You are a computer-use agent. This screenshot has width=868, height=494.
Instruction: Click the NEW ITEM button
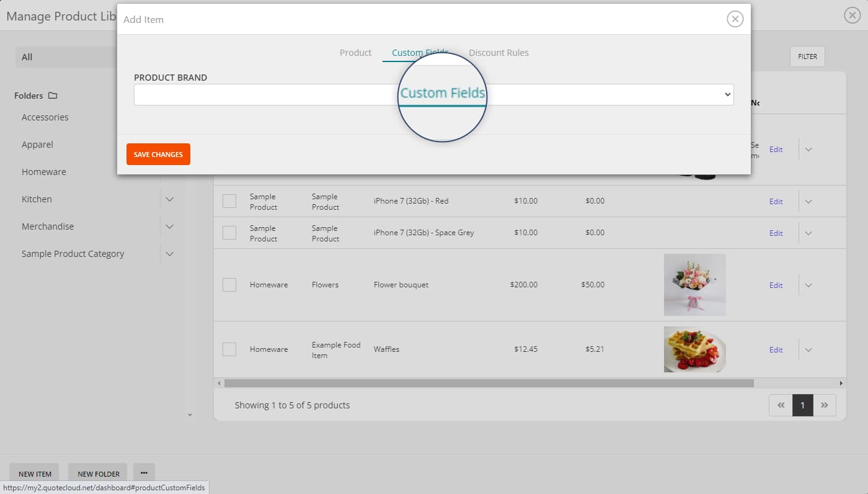pyautogui.click(x=34, y=474)
